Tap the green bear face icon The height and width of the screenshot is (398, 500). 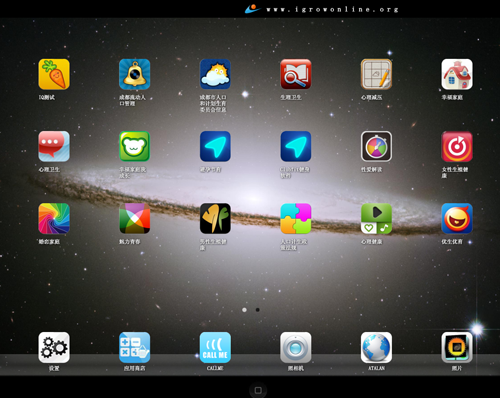click(135, 146)
